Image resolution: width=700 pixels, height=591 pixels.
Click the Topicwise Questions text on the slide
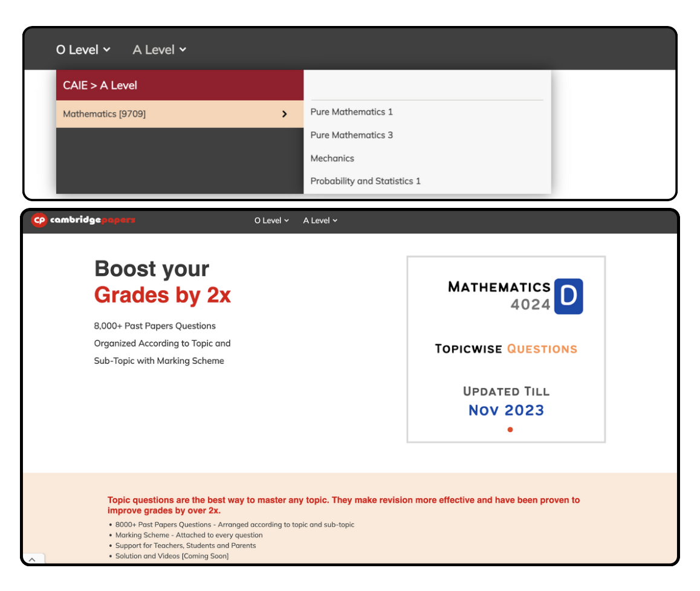pos(506,349)
